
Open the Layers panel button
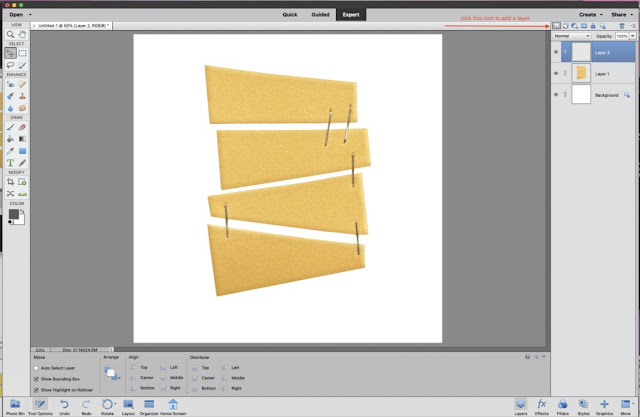pyautogui.click(x=520, y=407)
